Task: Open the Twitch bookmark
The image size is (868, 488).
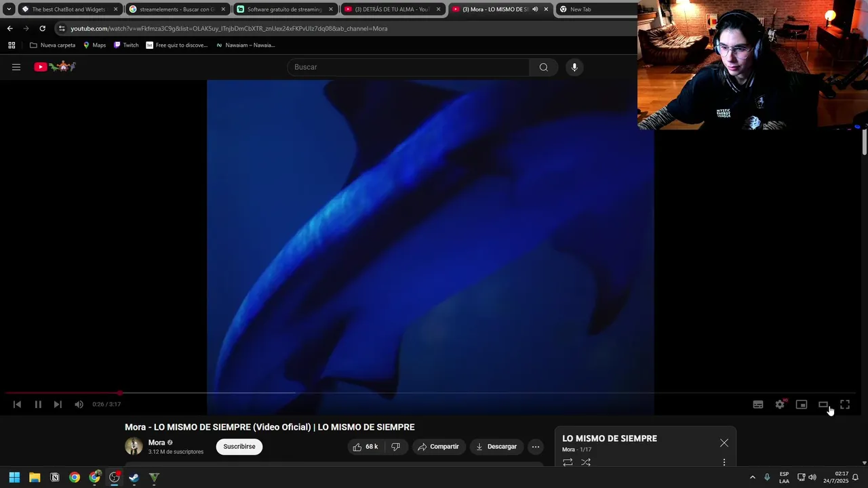Action: pyautogui.click(x=126, y=45)
